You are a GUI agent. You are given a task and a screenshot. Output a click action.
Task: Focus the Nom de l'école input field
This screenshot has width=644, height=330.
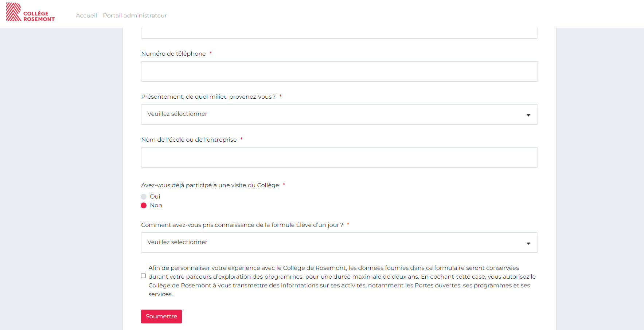click(339, 157)
